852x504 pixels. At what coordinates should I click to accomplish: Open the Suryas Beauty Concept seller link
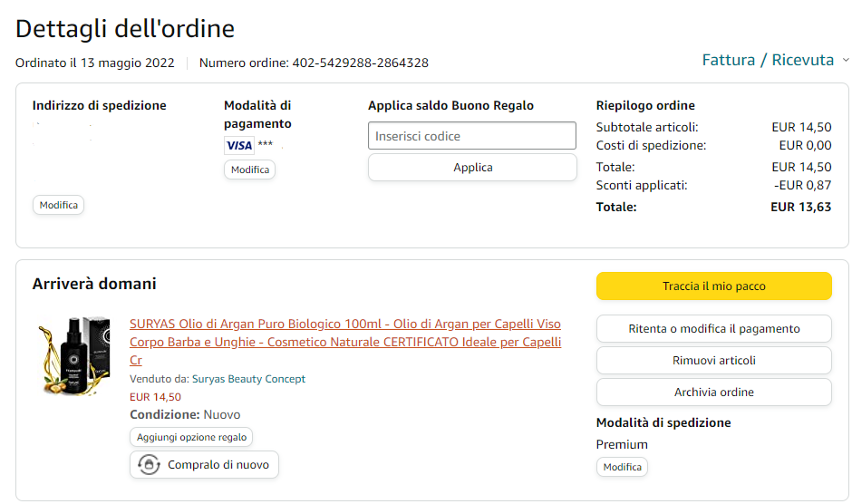pos(248,379)
